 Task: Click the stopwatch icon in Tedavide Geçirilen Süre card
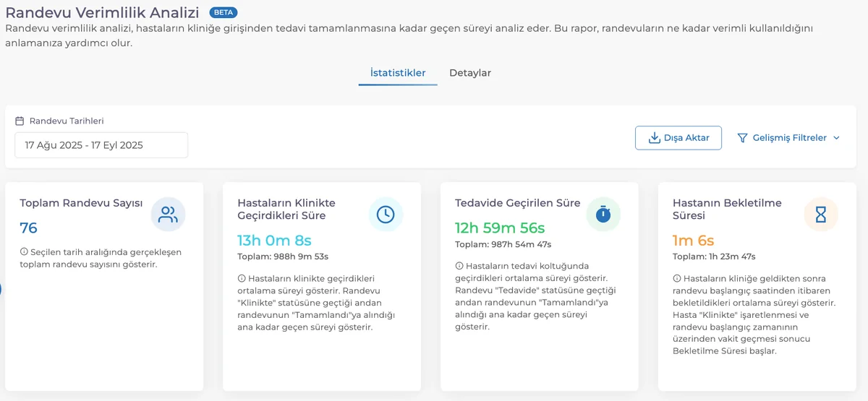(603, 215)
